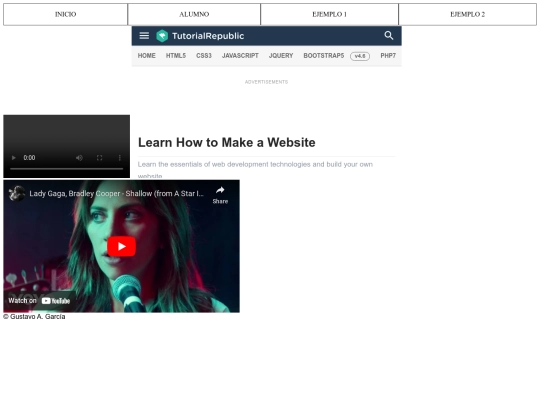Share the YouTube video
This screenshot has width=540, height=405.
pyautogui.click(x=220, y=195)
